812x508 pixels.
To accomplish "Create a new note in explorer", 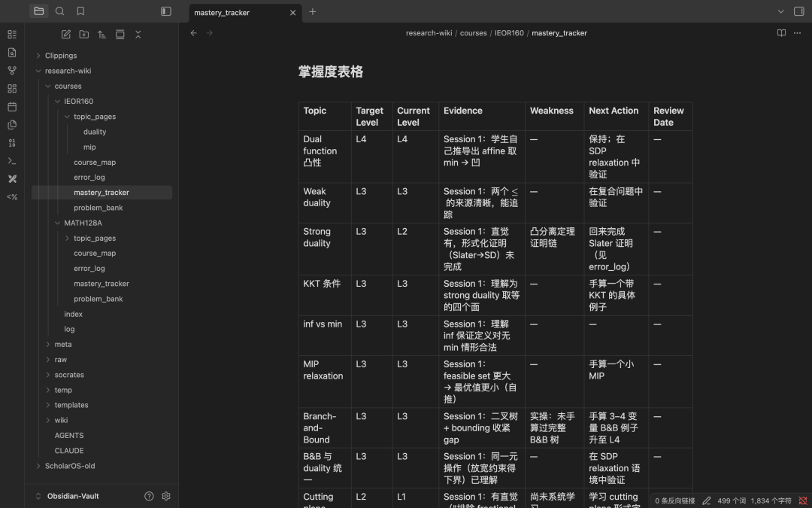I will click(65, 34).
